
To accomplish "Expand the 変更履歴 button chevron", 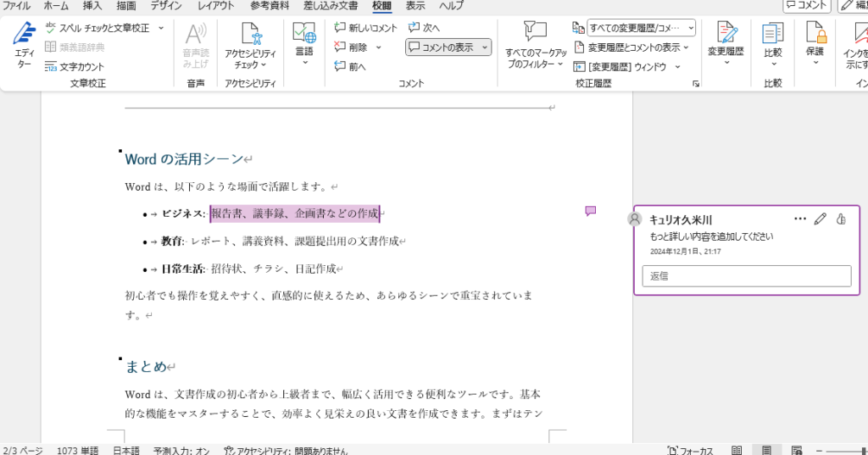I will click(x=726, y=63).
